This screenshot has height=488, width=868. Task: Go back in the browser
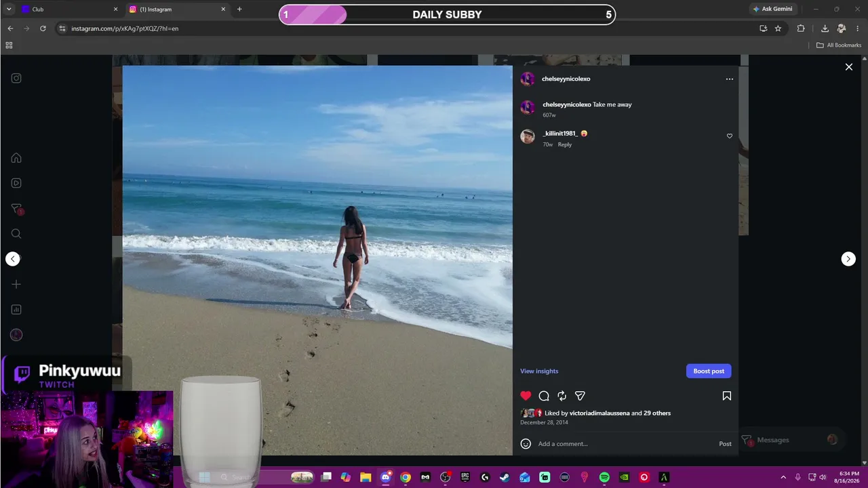(x=10, y=28)
